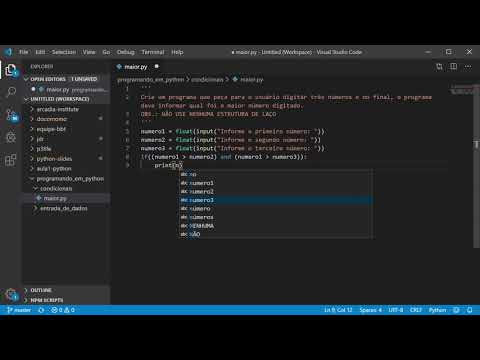Click the Explorer panel header title
Image resolution: width=480 pixels, height=360 pixels.
click(42, 66)
